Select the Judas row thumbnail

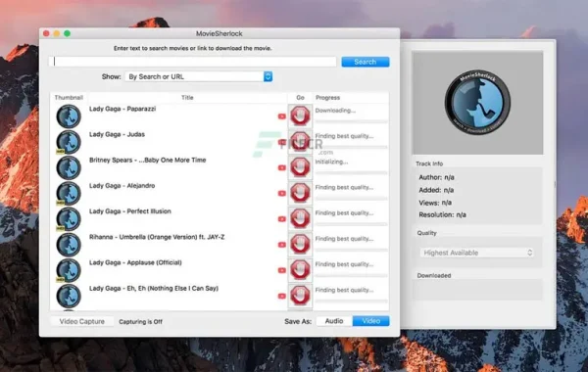69,142
